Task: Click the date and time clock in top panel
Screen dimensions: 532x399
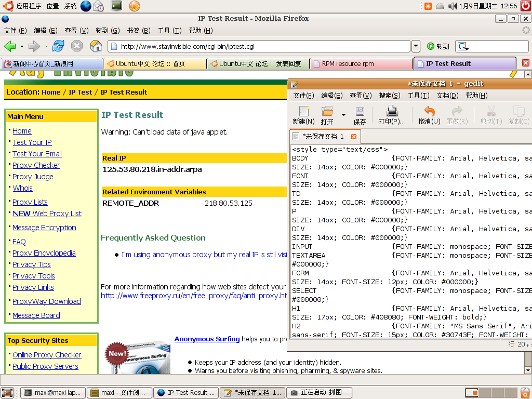Action: click(488, 6)
